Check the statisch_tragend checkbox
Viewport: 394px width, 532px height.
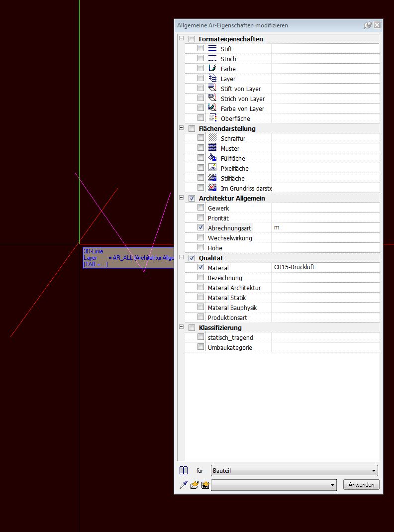tap(200, 337)
